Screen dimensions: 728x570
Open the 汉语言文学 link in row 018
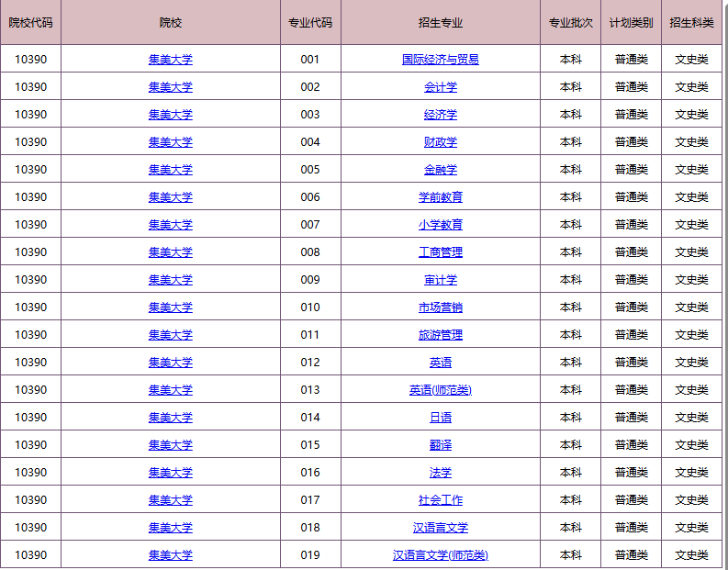click(440, 527)
